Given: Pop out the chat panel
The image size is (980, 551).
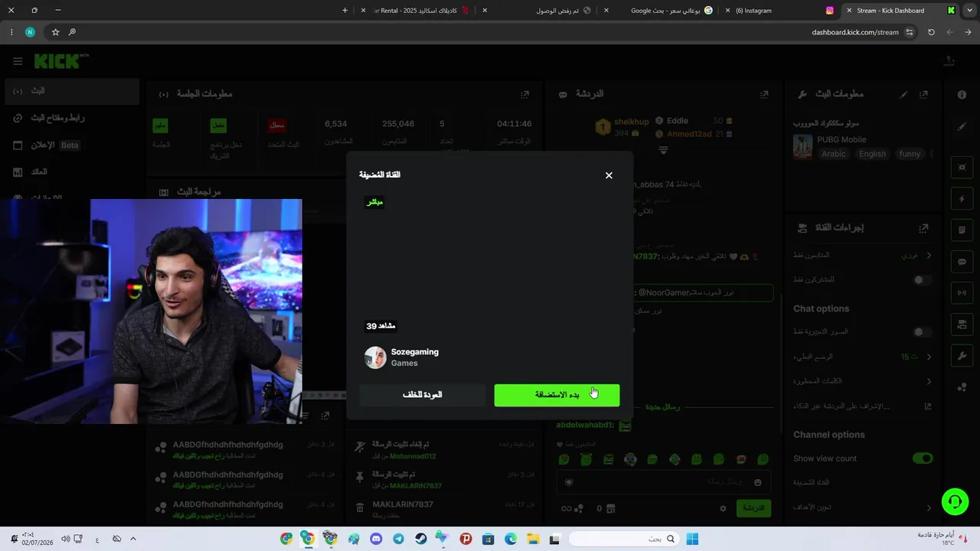Looking at the screenshot, I should coord(764,94).
